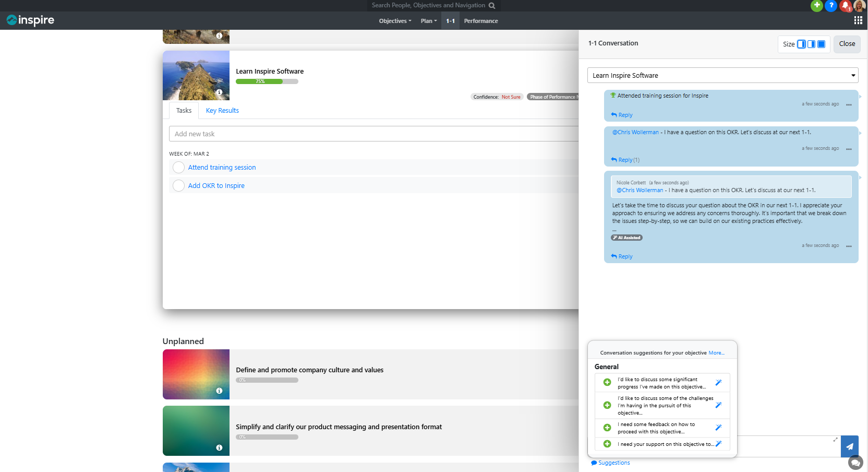Expand the message input box
The image size is (868, 472).
tap(835, 440)
